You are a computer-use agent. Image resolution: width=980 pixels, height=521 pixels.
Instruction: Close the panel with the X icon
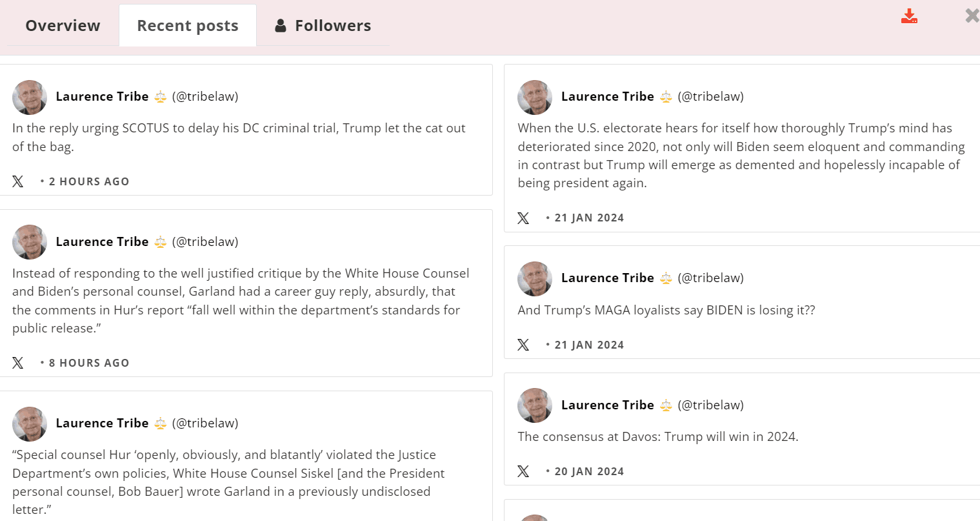tap(972, 15)
